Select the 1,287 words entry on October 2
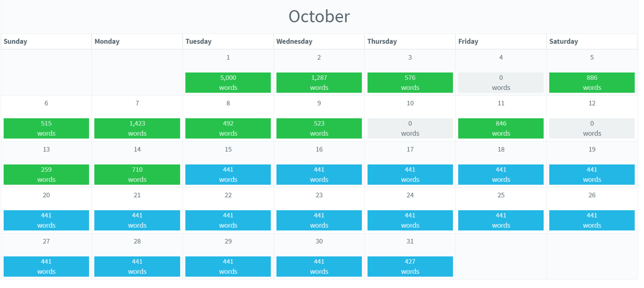Screen dimensions: 644x288 319,83
